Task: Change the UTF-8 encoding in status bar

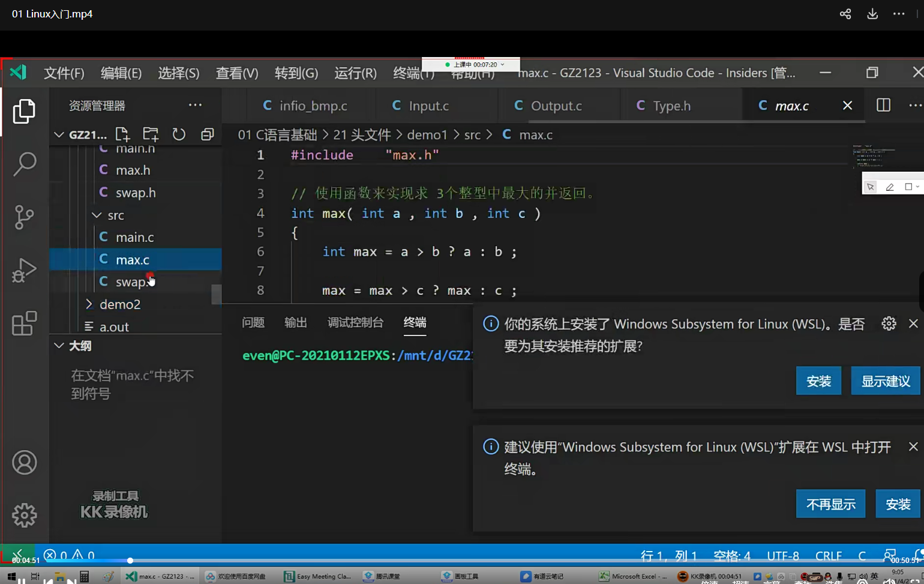Action: [783, 556]
